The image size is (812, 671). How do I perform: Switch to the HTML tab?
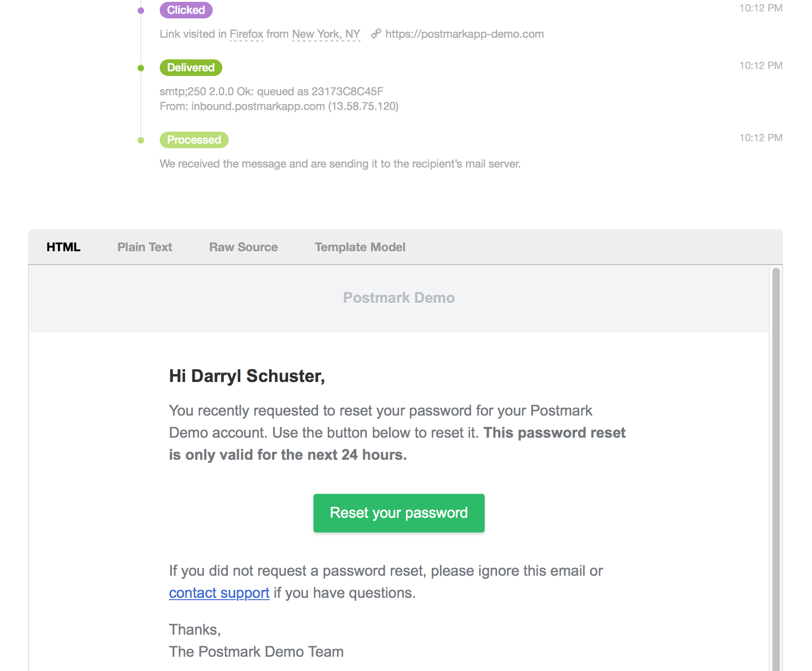coord(64,247)
